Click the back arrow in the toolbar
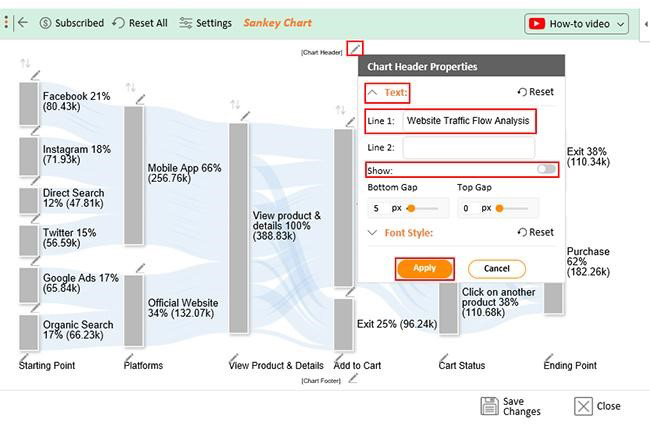 pos(23,22)
